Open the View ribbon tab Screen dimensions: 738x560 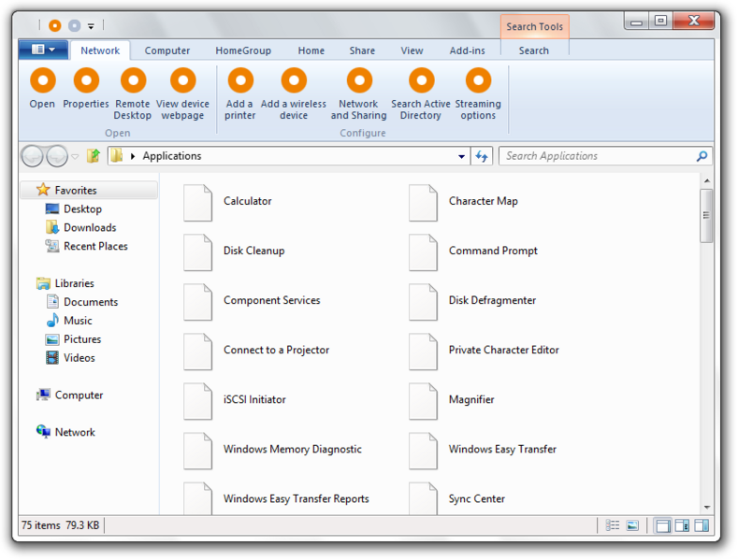[412, 50]
